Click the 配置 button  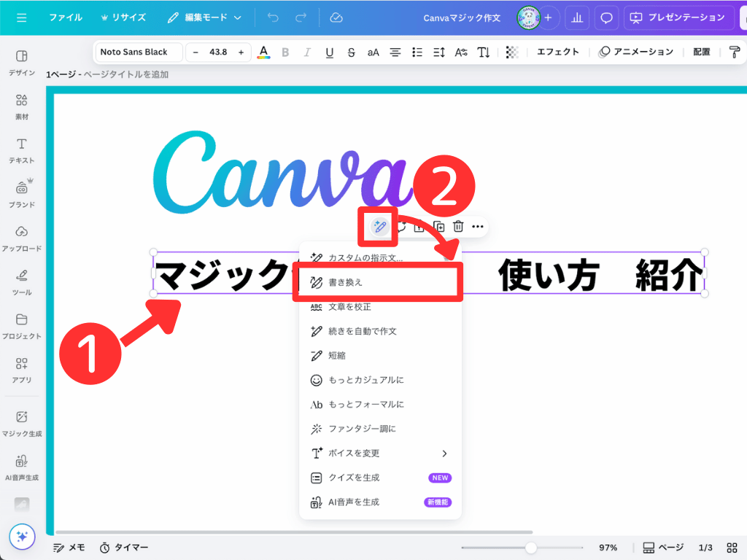pyautogui.click(x=701, y=52)
